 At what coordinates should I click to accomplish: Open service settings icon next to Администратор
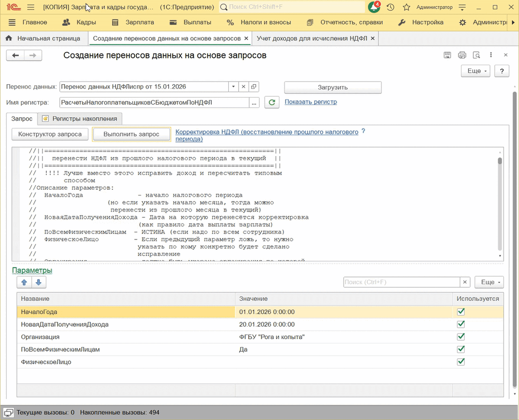tap(462, 7)
